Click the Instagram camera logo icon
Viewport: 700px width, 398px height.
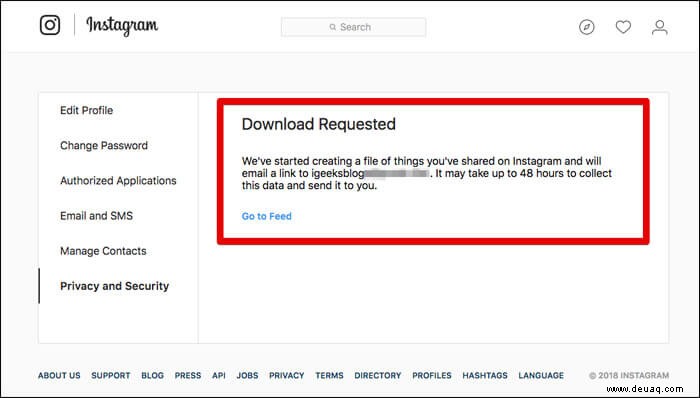pyautogui.click(x=50, y=25)
